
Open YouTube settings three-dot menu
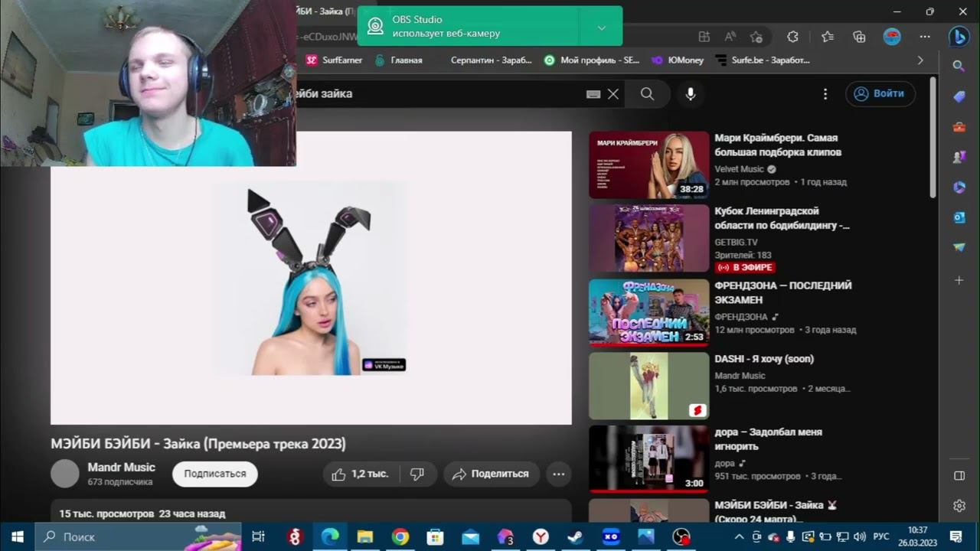tap(825, 93)
